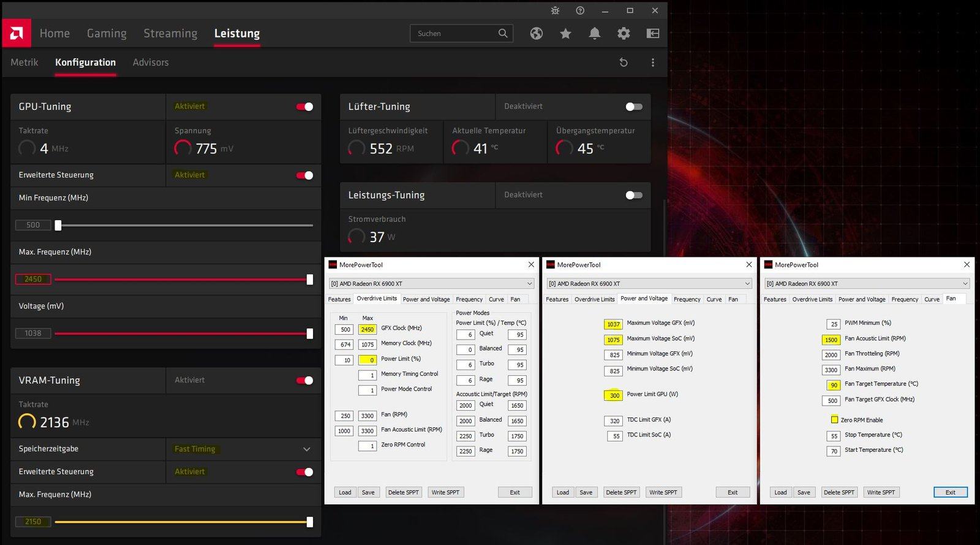This screenshot has height=545, width=980.
Task: Click the AMD logo icon
Action: pyautogui.click(x=17, y=33)
